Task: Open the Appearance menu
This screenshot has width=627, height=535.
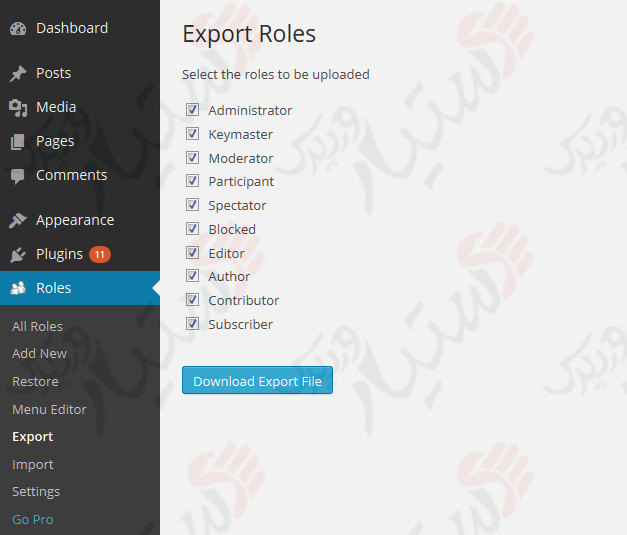Action: [80, 220]
